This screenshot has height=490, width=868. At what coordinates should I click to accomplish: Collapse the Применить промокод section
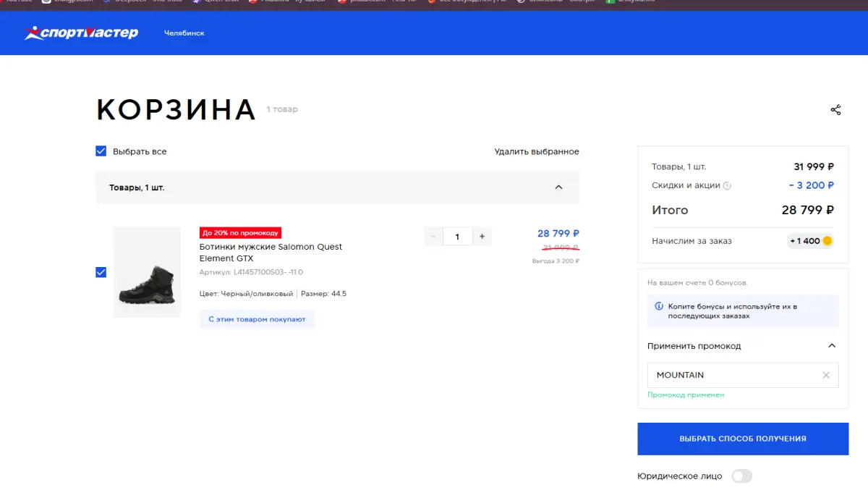tap(832, 346)
